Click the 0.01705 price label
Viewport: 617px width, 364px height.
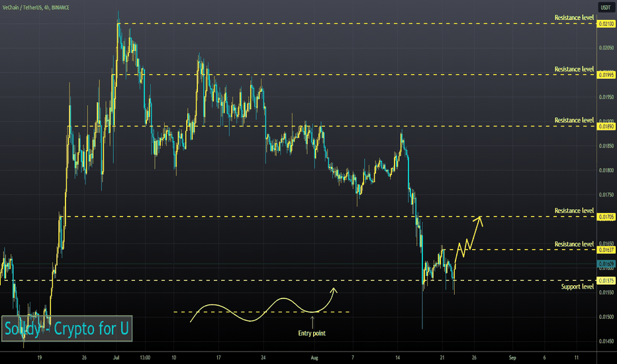[x=606, y=217]
